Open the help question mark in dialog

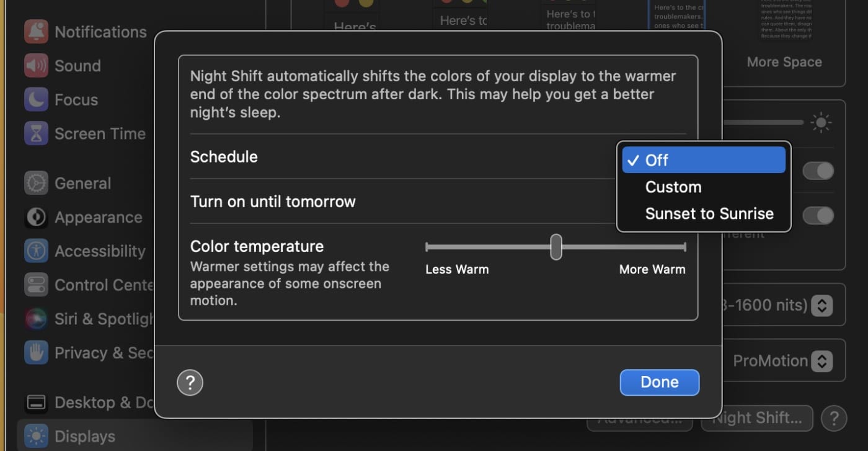tap(190, 382)
